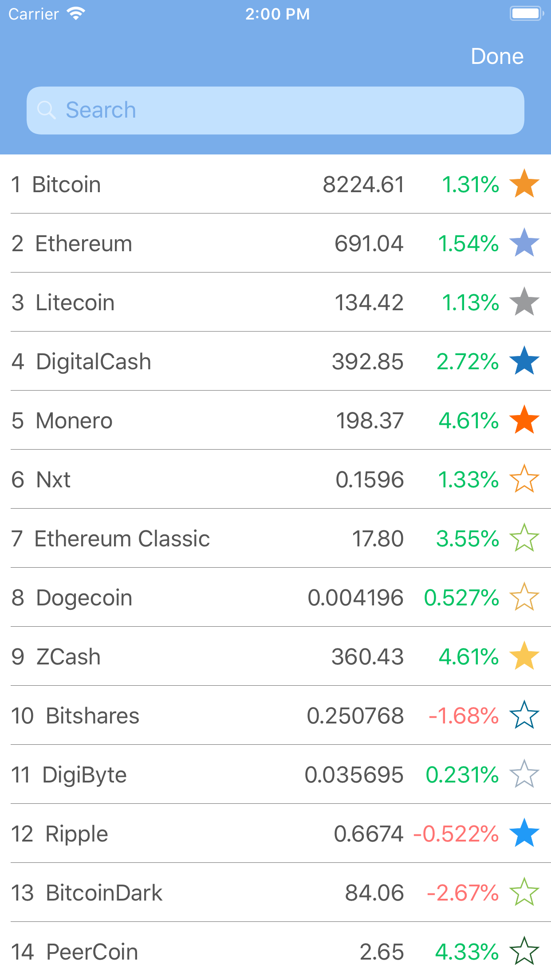This screenshot has height=980, width=551.
Task: Click the Done button
Action: 497,56
